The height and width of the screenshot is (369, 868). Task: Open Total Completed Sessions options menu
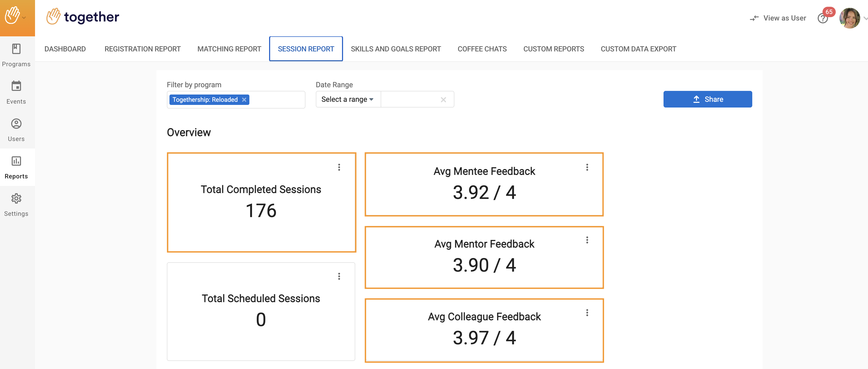pyautogui.click(x=339, y=167)
